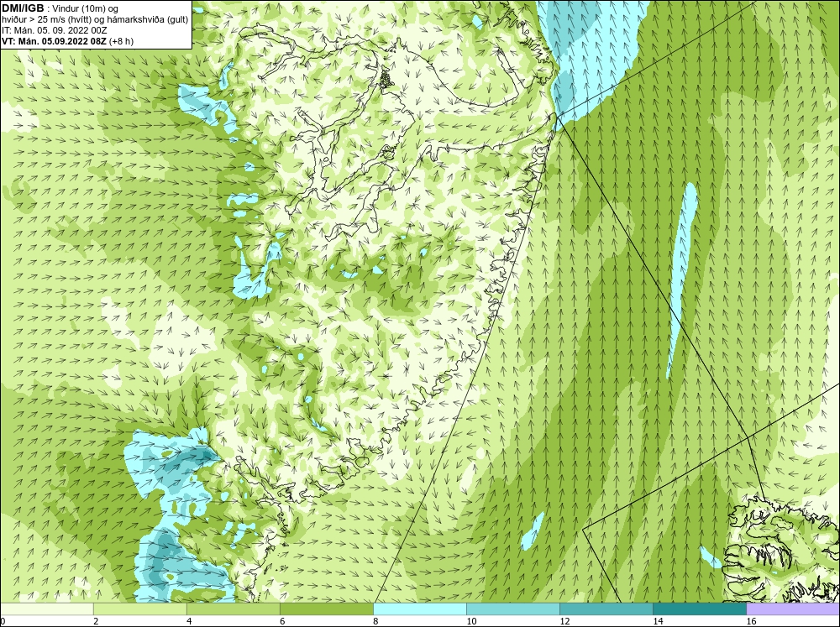Click the legend label '12'
This screenshot has width=840, height=627.
point(564,621)
